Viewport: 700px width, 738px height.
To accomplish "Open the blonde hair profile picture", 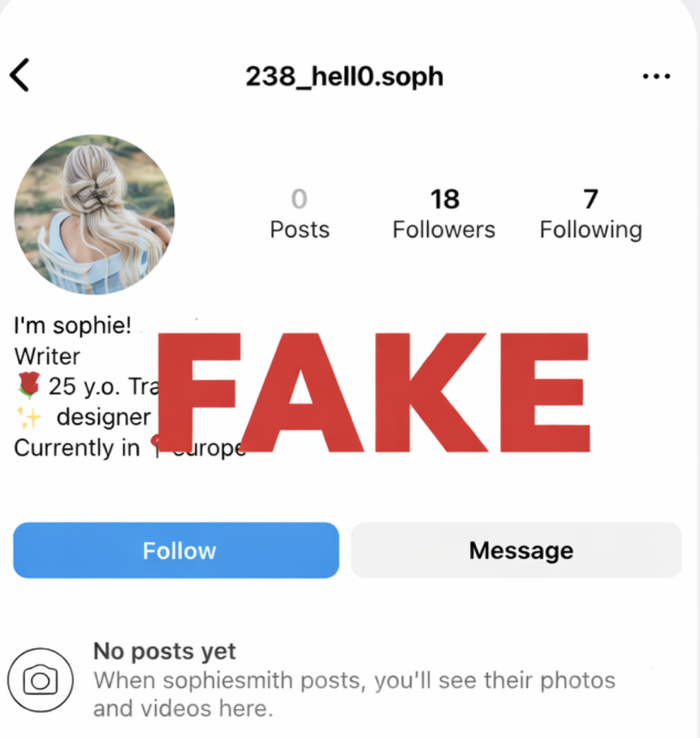I will [95, 214].
